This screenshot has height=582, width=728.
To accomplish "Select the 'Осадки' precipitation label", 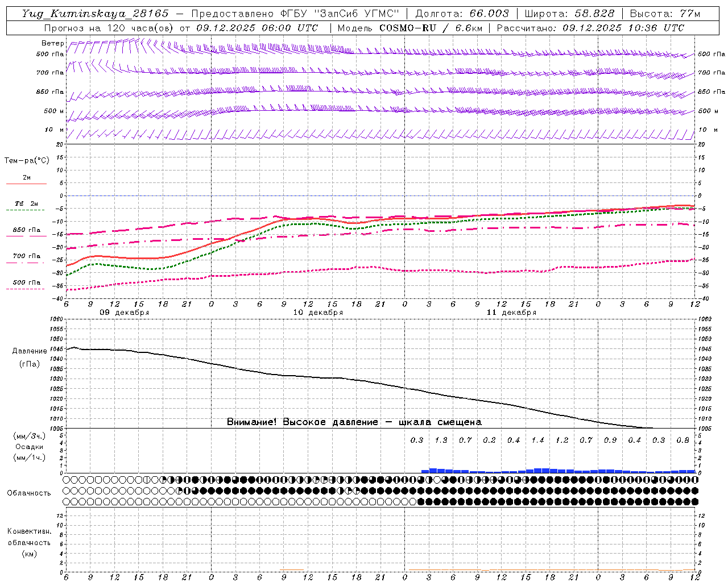I will pos(30,447).
